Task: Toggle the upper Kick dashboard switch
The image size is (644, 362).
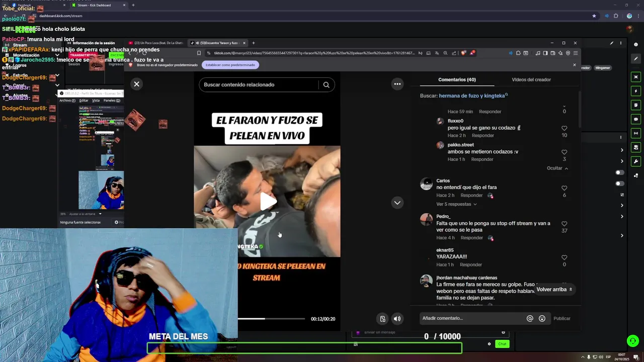Action: coord(620,172)
